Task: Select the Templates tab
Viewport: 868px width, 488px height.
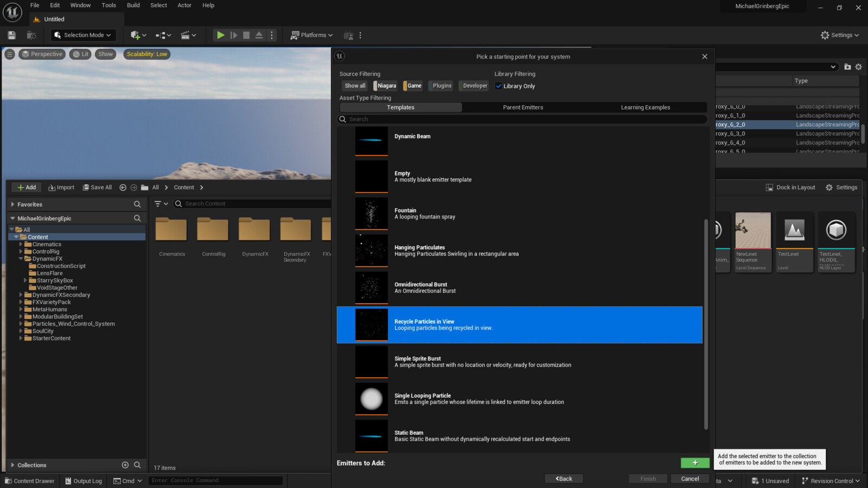Action: pyautogui.click(x=401, y=107)
